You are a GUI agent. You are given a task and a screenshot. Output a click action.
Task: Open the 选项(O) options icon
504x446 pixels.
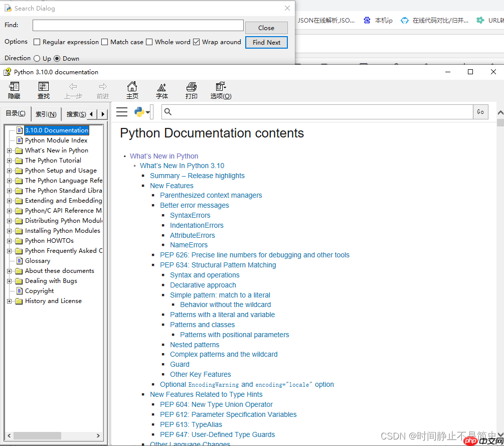pos(221,90)
